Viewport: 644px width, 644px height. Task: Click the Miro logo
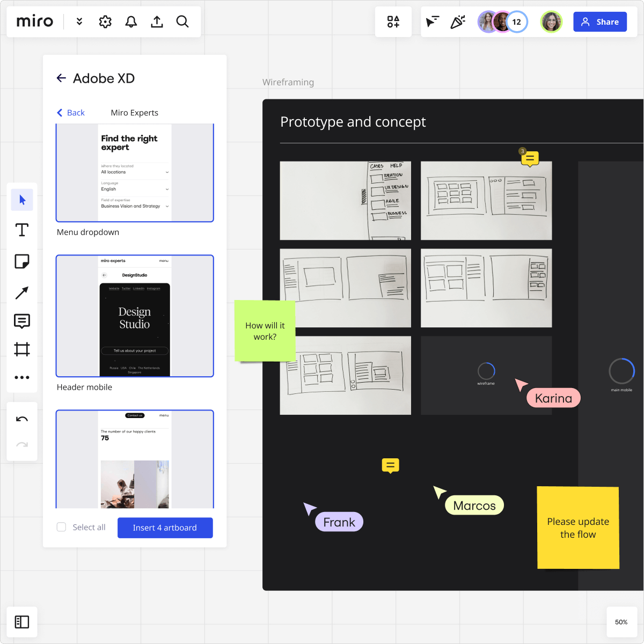click(35, 21)
